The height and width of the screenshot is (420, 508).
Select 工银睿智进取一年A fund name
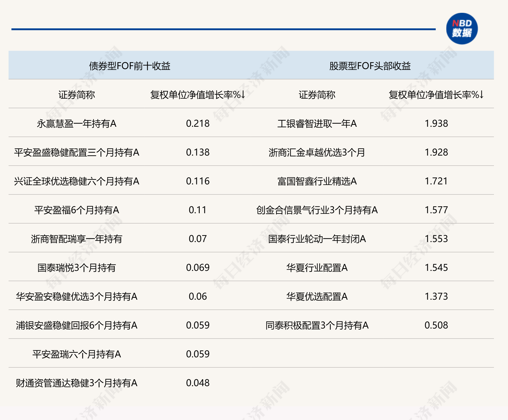coord(317,123)
